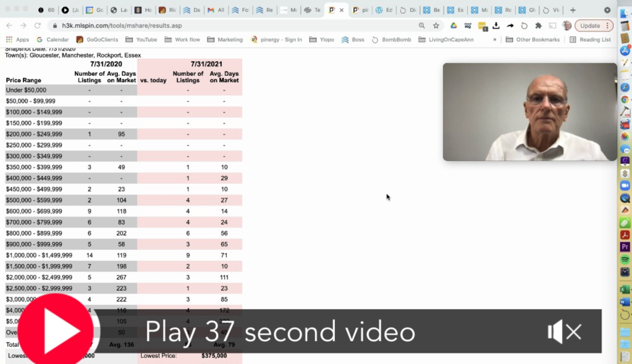
Task: Open Adobe Acrobat from the dock
Action: pos(625,235)
